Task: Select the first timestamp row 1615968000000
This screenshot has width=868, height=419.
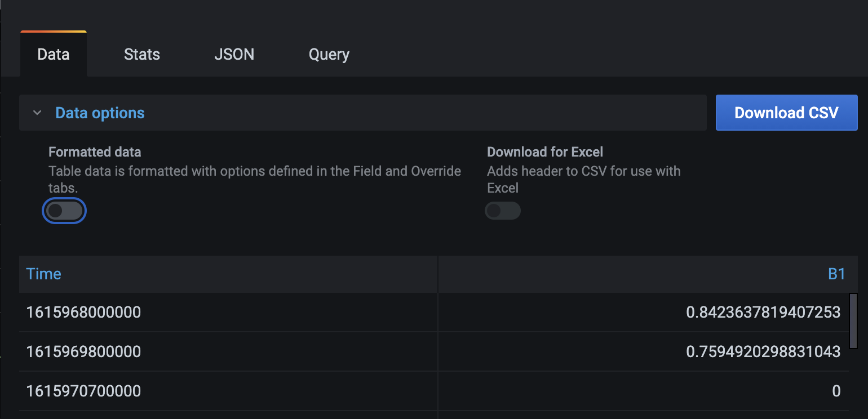Action: pos(83,312)
